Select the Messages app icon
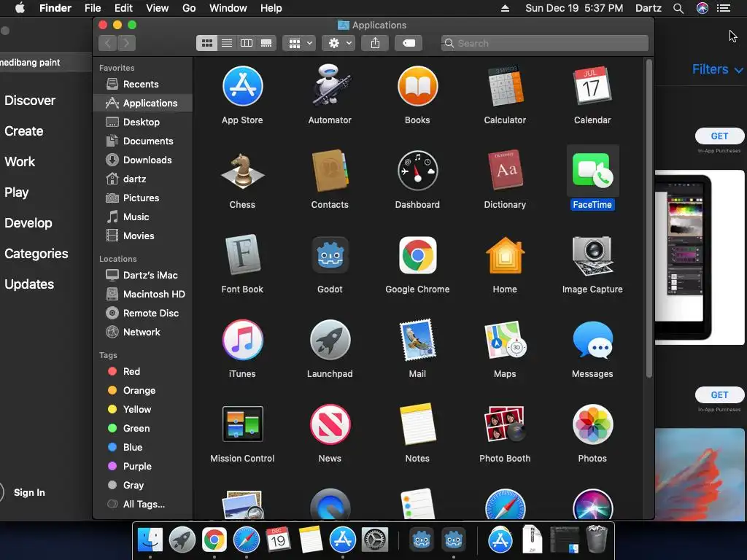 pyautogui.click(x=592, y=340)
